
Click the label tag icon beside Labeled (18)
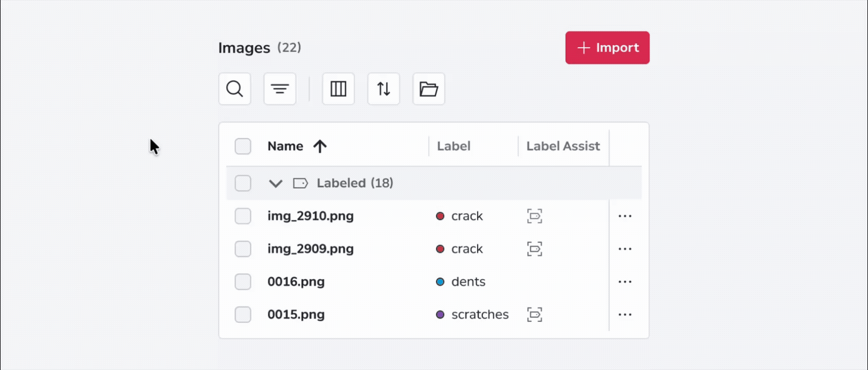click(300, 183)
